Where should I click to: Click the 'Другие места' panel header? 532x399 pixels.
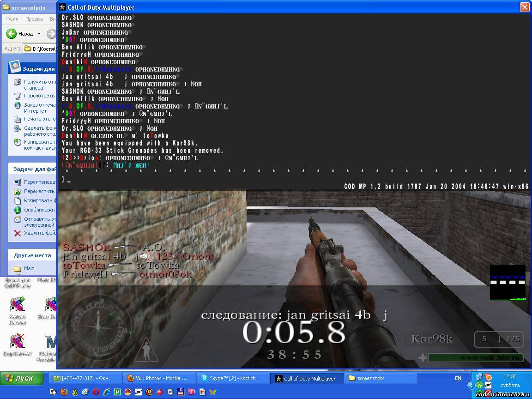pyautogui.click(x=32, y=255)
